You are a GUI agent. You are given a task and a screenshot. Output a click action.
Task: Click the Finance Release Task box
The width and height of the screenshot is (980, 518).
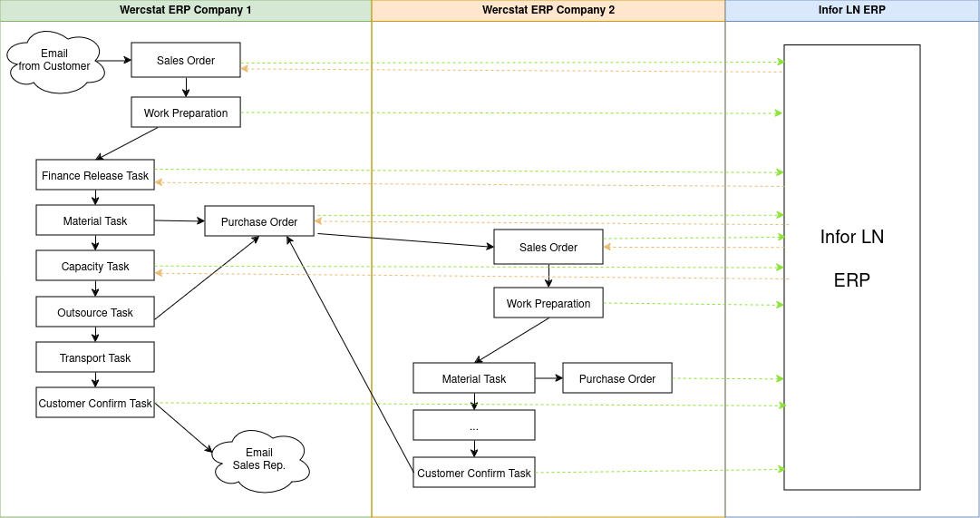(x=95, y=175)
